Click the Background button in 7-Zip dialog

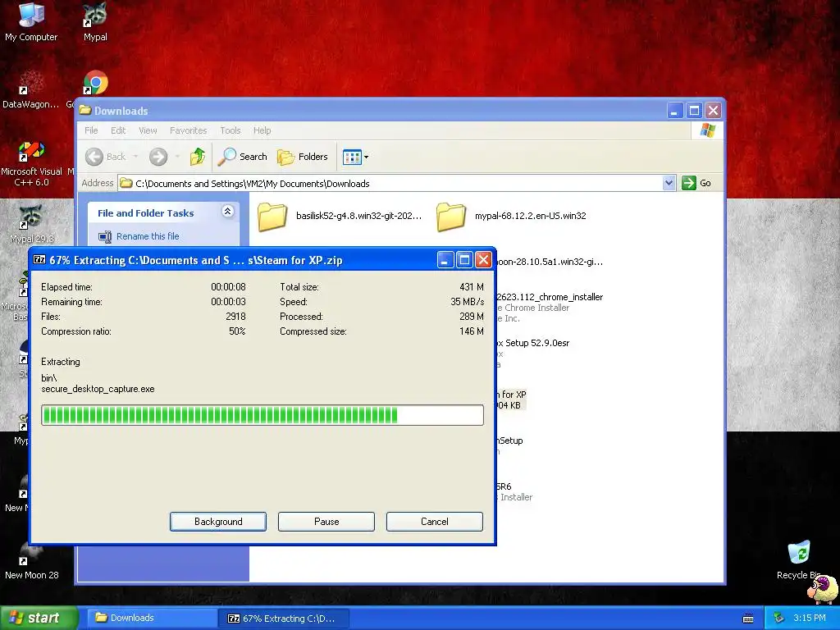[x=218, y=521]
